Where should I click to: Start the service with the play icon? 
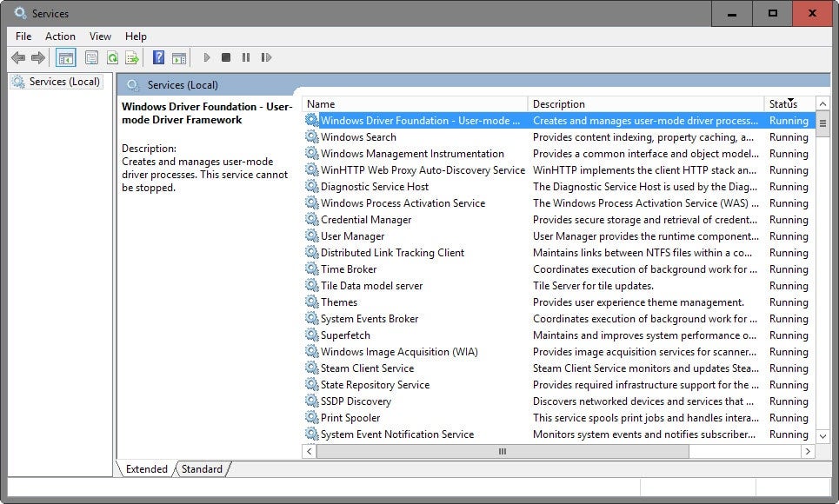(206, 57)
